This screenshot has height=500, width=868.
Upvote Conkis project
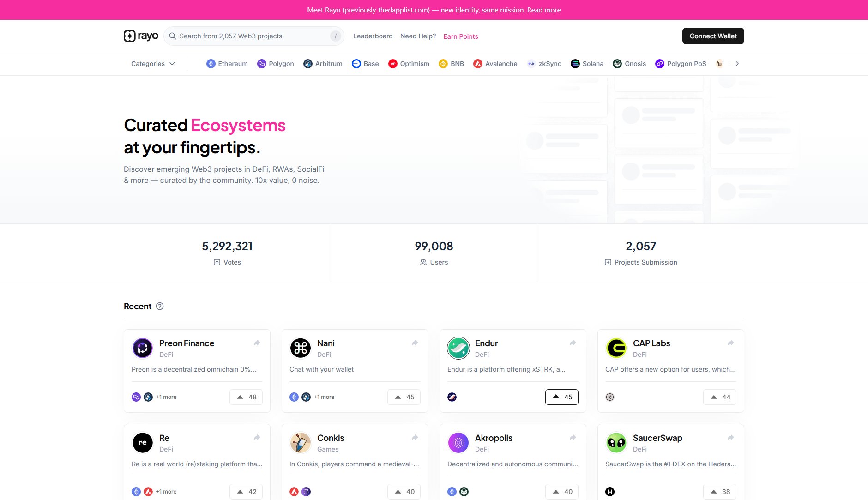(404, 492)
